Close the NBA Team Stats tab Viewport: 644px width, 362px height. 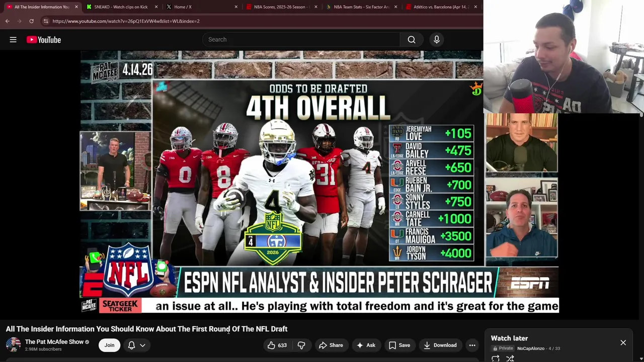pyautogui.click(x=395, y=7)
